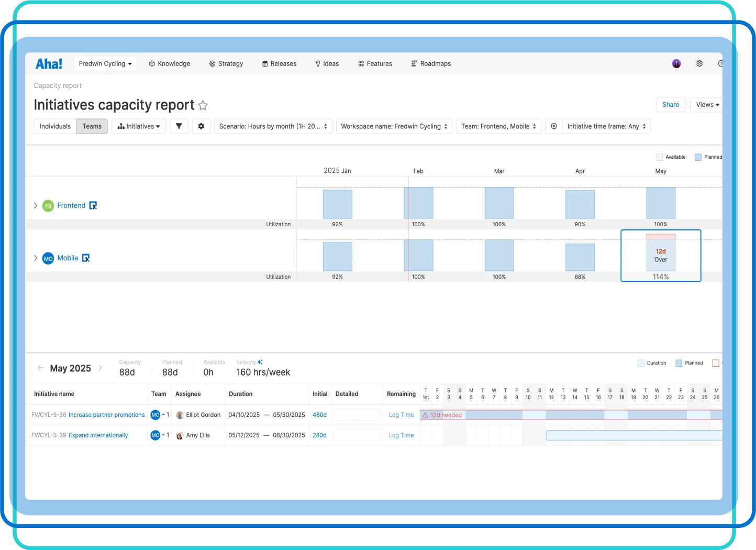Open the Ideas menu
756x550 pixels.
(327, 63)
